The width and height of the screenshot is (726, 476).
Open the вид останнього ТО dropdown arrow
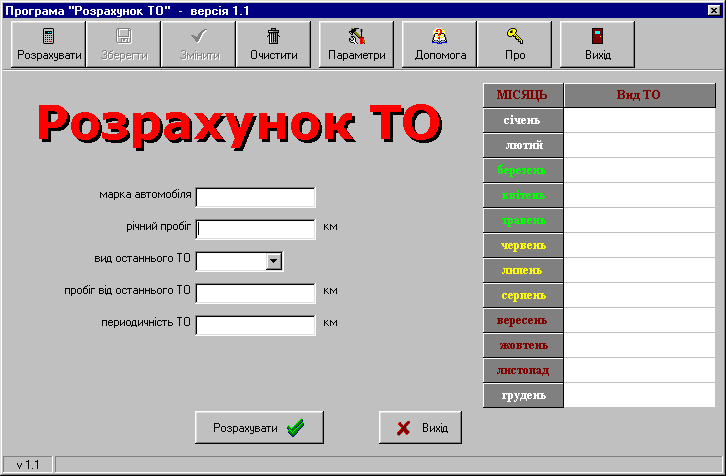[x=274, y=261]
